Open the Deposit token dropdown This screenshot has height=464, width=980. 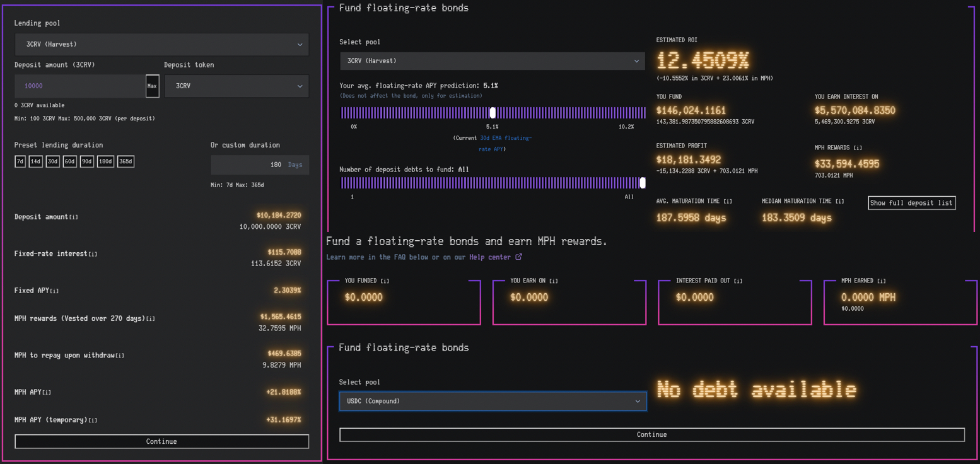coord(236,86)
